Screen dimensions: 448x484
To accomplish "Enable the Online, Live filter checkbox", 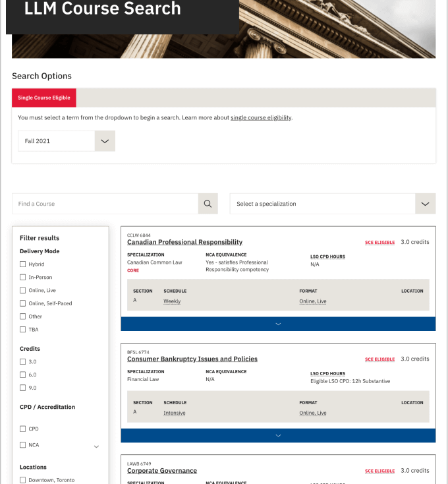I will (22, 290).
